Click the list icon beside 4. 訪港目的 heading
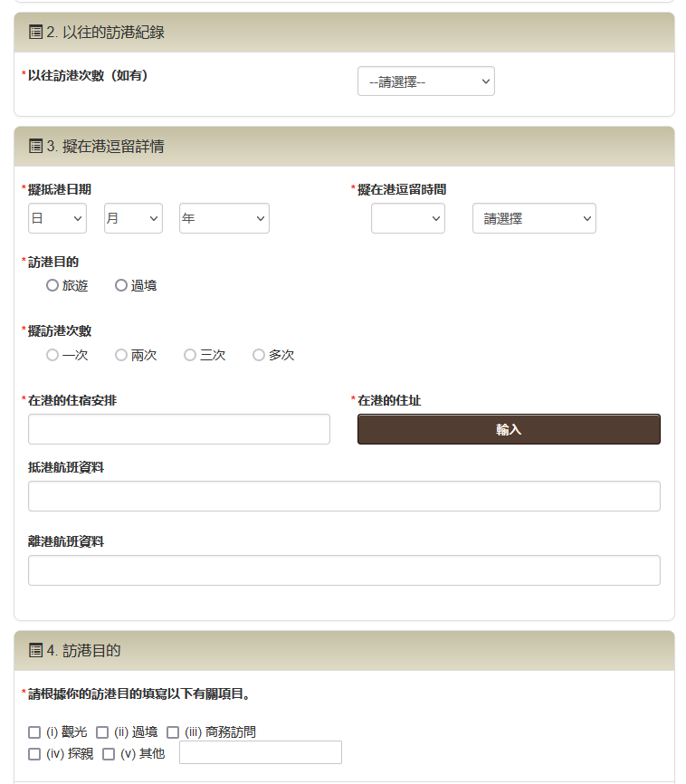This screenshot has width=686, height=784. tap(35, 651)
